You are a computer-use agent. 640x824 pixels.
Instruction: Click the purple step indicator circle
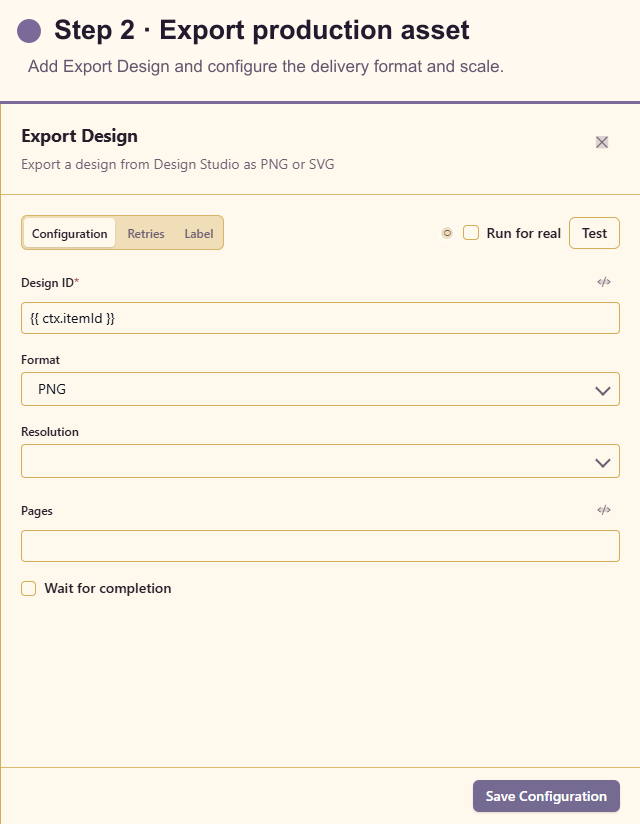[x=29, y=31]
